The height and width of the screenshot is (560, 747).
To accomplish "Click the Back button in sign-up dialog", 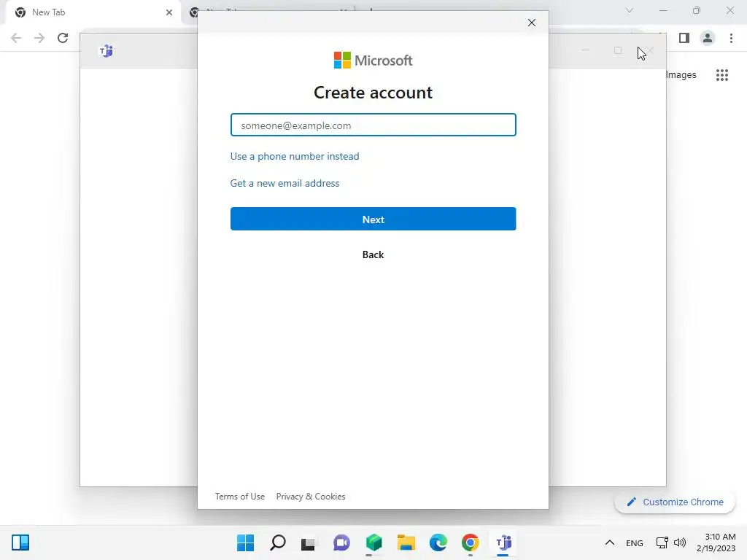I will click(x=373, y=254).
